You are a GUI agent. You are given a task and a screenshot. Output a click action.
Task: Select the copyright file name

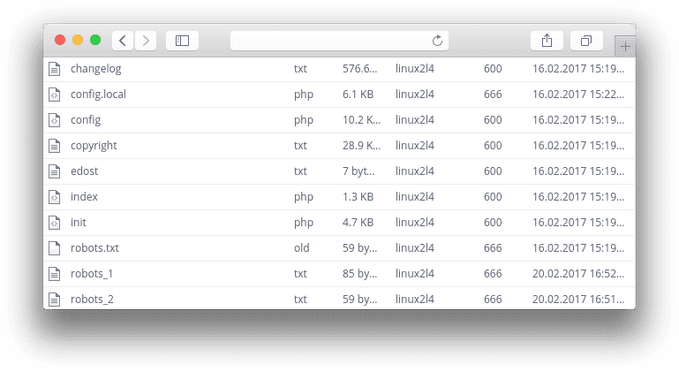pyautogui.click(x=94, y=146)
